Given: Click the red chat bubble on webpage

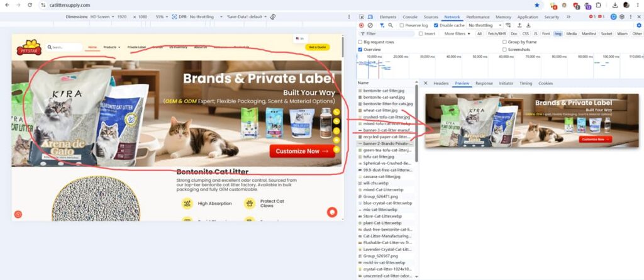Looking at the screenshot, I should tap(332, 212).
